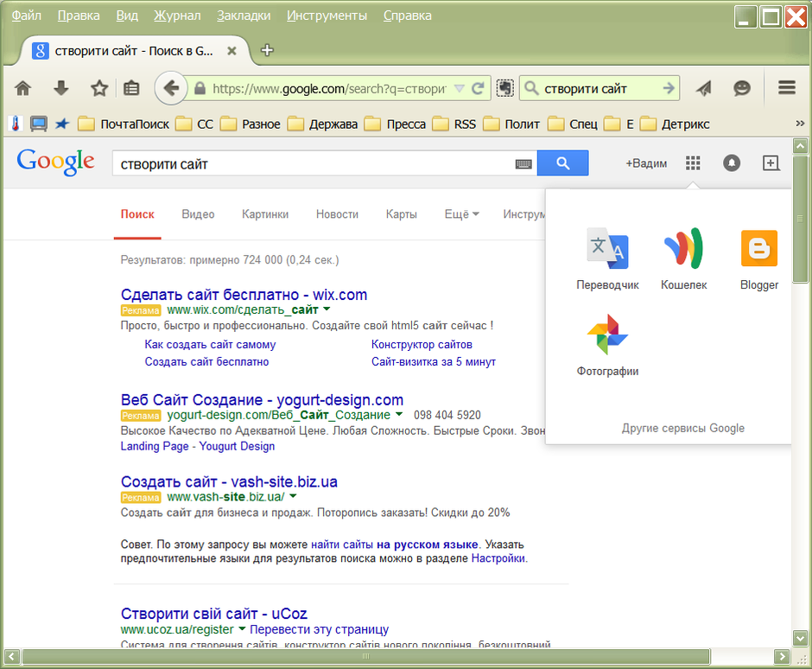Close the 'створити сайт' browser tab
This screenshot has height=669, width=812.
coord(232,51)
